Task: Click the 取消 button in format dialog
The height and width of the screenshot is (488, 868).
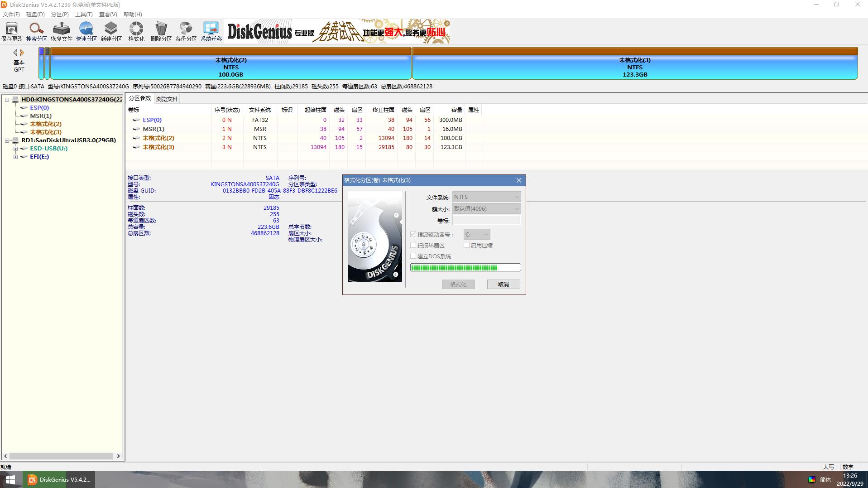Action: pyautogui.click(x=503, y=285)
